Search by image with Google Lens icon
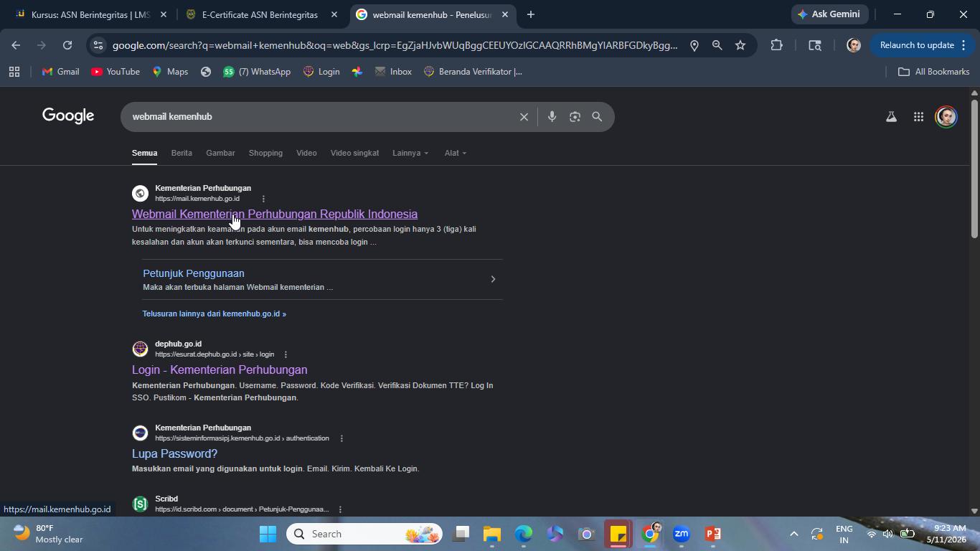This screenshot has height=551, width=980. pyautogui.click(x=575, y=117)
